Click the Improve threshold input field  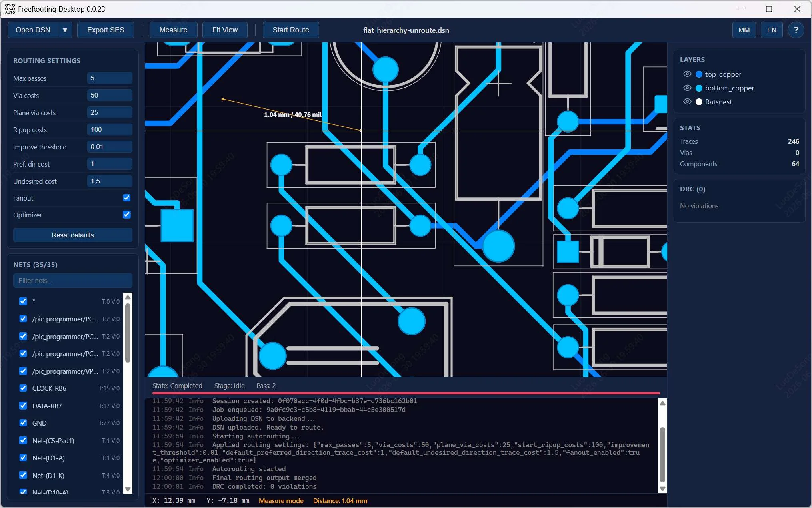[110, 147]
